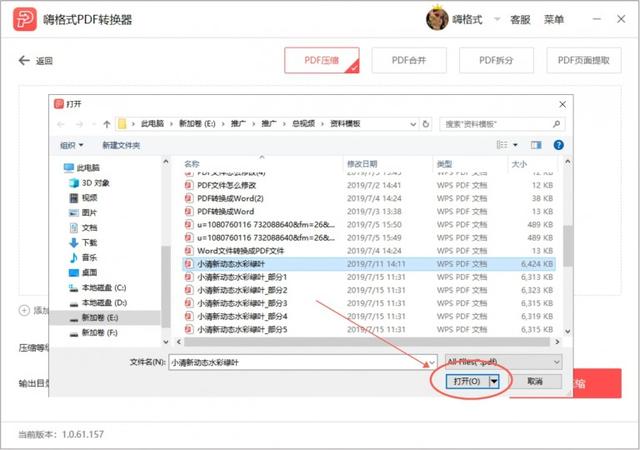Click the sidebar tree scrollbar
Viewport: 640px width, 450px height.
(x=166, y=286)
